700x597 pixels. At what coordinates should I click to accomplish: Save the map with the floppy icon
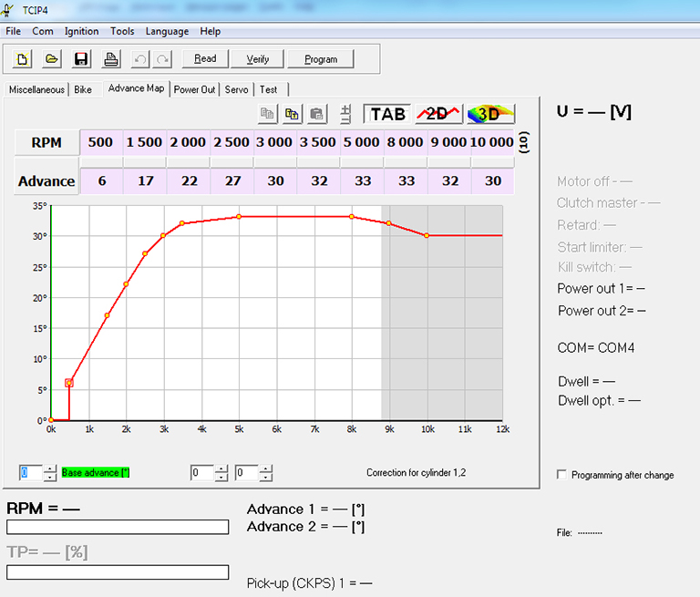(81, 59)
